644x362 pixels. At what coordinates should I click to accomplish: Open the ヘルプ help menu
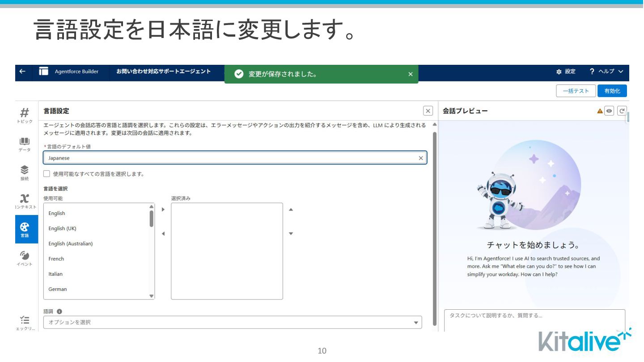pos(606,72)
